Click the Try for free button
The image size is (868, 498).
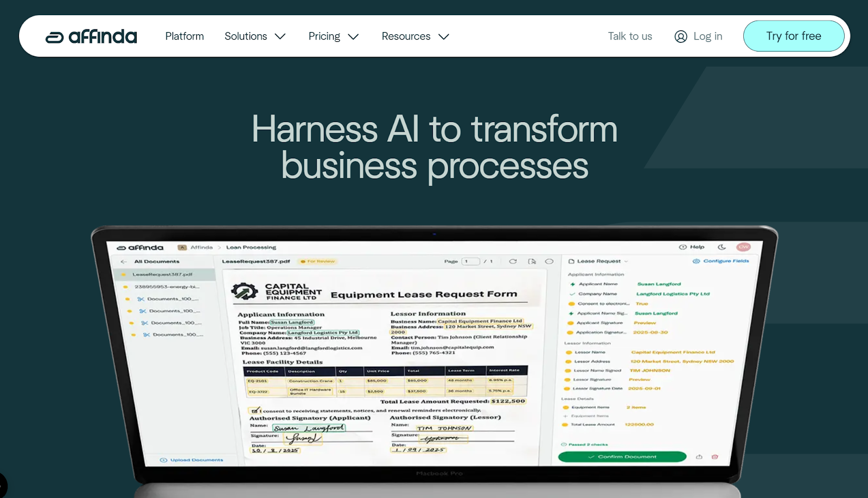[794, 36]
